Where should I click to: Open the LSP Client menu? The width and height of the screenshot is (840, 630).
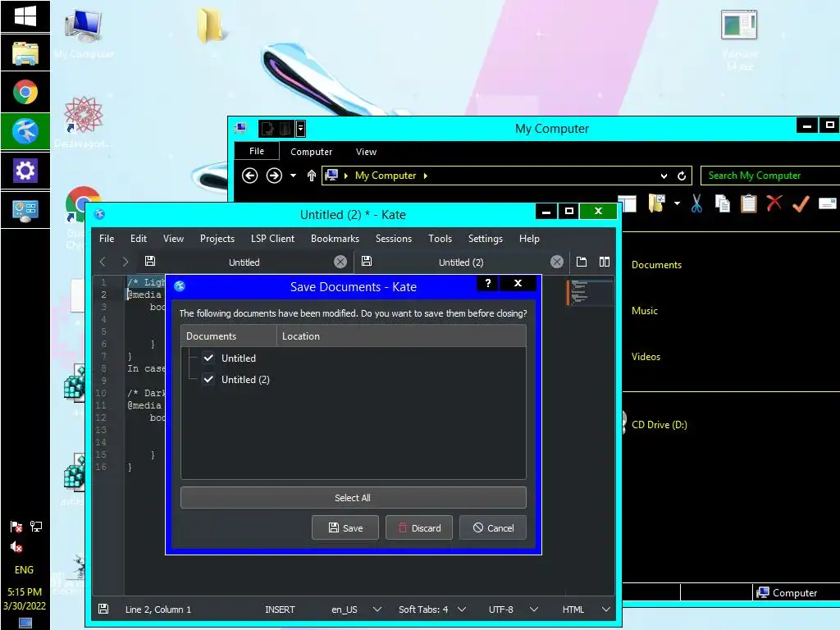272,239
